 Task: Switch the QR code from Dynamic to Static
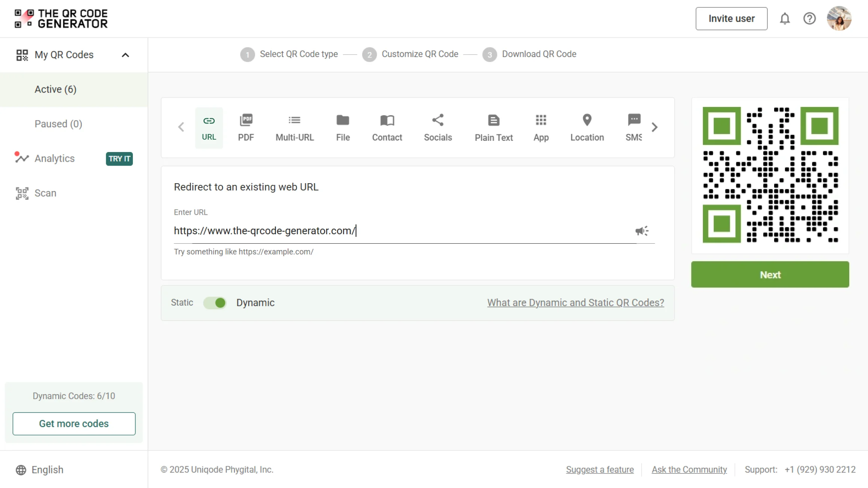click(x=215, y=303)
